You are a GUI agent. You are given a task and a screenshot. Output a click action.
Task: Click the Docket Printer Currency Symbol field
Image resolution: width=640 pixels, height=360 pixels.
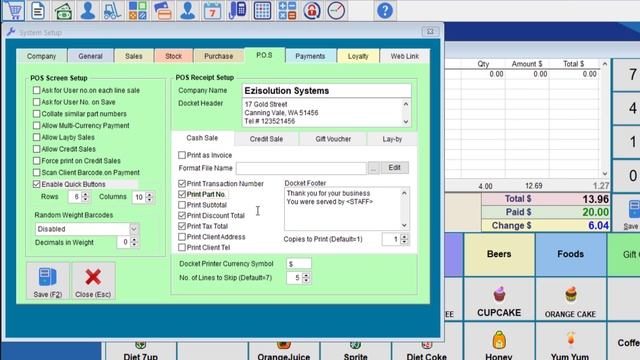coord(299,264)
